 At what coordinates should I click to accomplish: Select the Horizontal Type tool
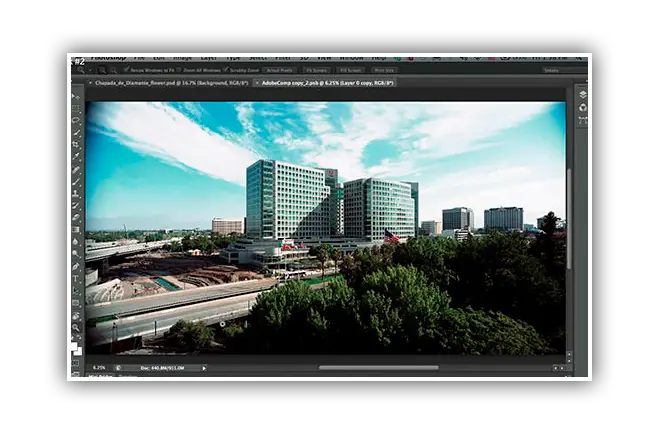click(77, 278)
